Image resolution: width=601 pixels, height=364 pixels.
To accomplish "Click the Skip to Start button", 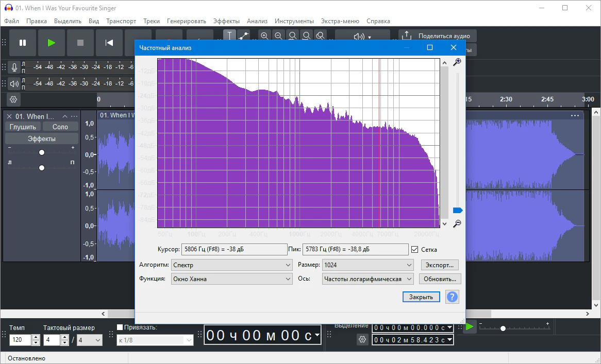I will [109, 43].
